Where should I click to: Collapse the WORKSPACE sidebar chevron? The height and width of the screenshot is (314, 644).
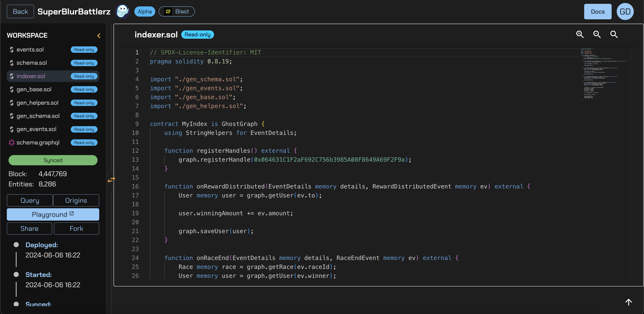coord(99,36)
